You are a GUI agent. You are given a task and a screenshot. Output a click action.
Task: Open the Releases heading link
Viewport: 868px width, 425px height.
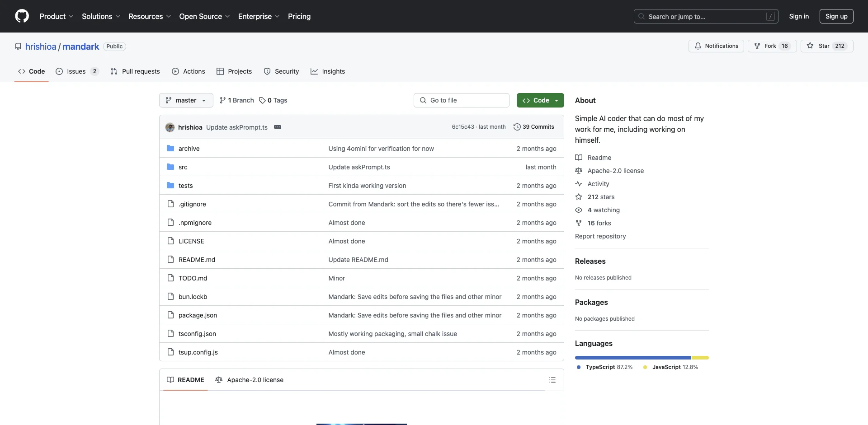[590, 261]
